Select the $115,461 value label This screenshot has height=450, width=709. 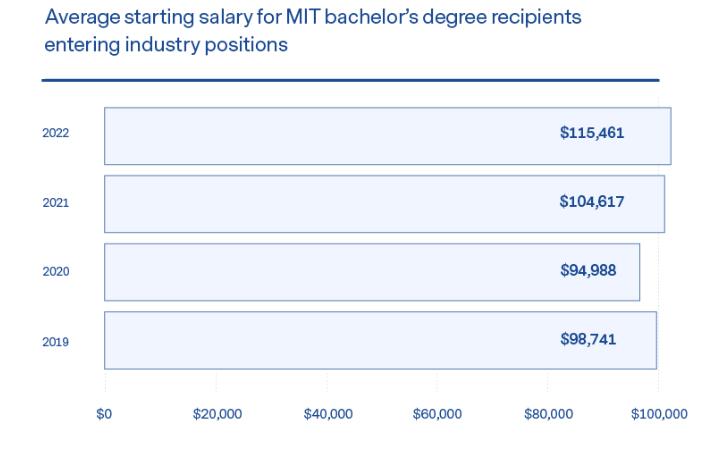(591, 133)
